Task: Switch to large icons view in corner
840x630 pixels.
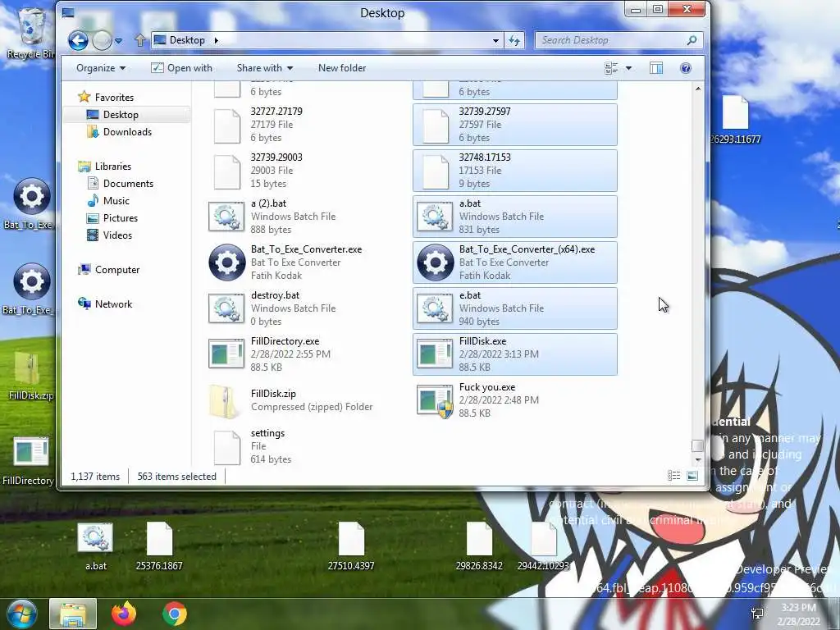Action: 692,476
